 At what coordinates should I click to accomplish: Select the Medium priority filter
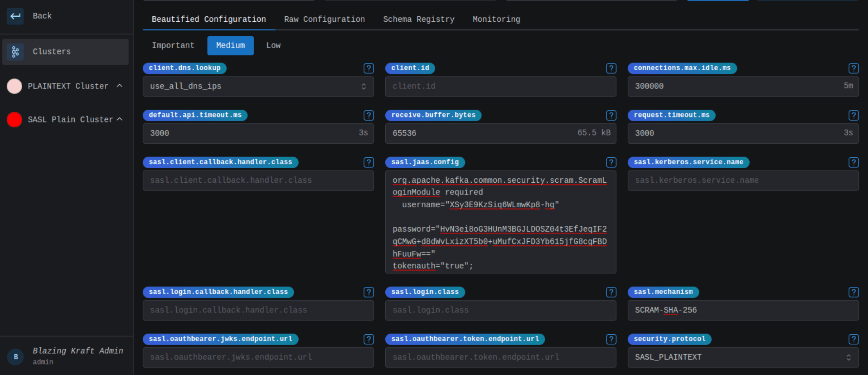[x=230, y=45]
